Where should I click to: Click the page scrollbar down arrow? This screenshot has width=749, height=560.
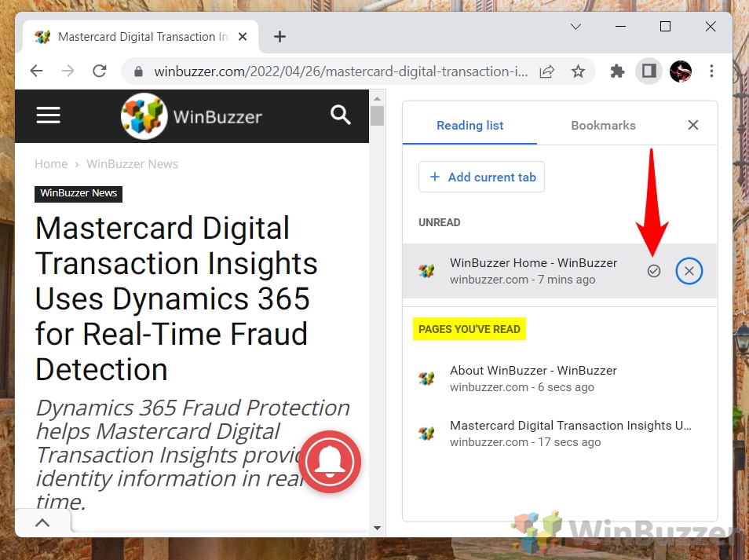click(378, 528)
